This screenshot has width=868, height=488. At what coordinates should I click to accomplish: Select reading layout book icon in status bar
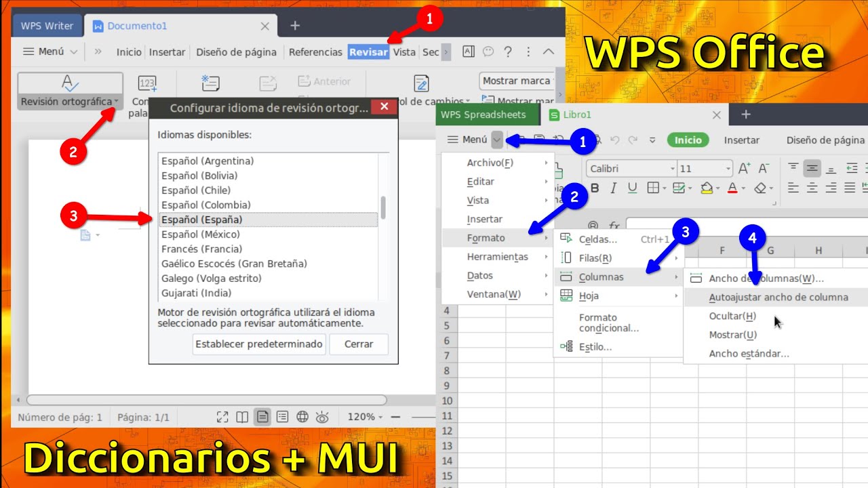click(243, 417)
